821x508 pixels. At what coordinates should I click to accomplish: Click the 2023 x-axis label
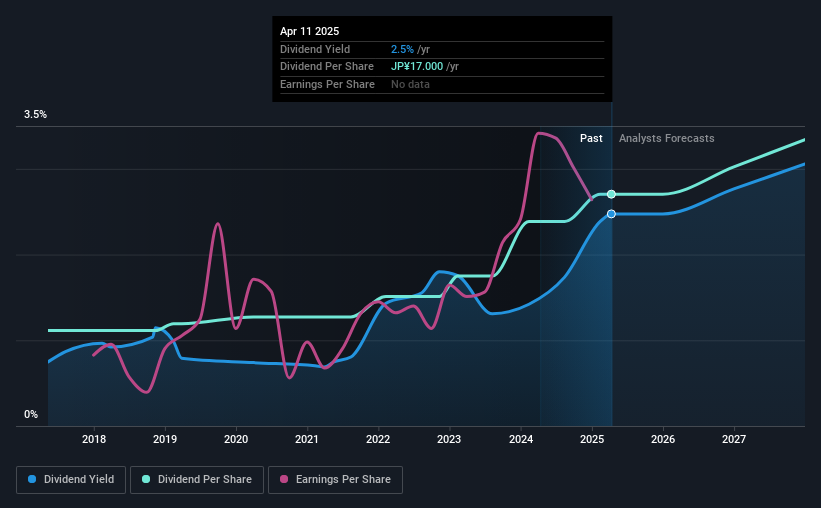[449, 439]
